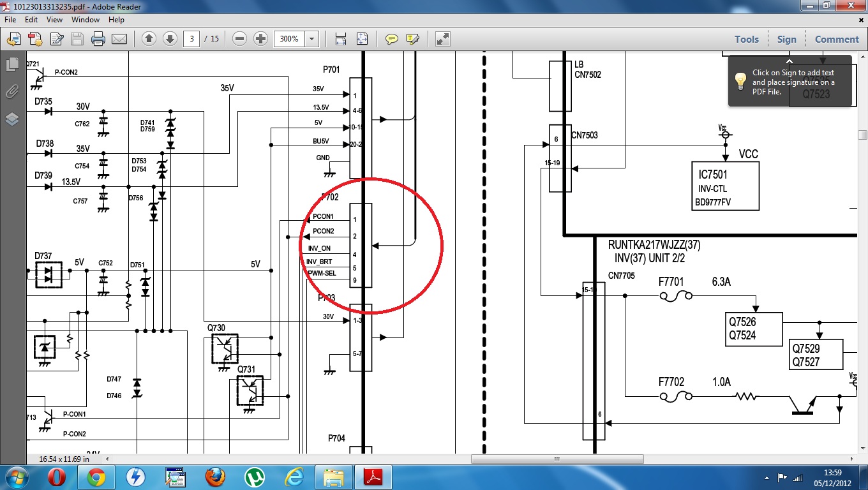
Task: Expand the zoom level dropdown arrow
Action: pyautogui.click(x=312, y=39)
